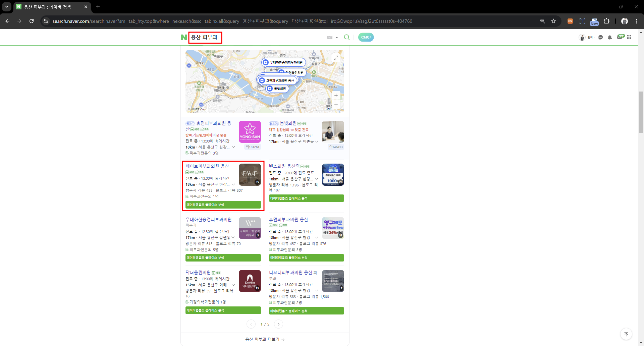Bookmark this page with the star icon

click(553, 21)
